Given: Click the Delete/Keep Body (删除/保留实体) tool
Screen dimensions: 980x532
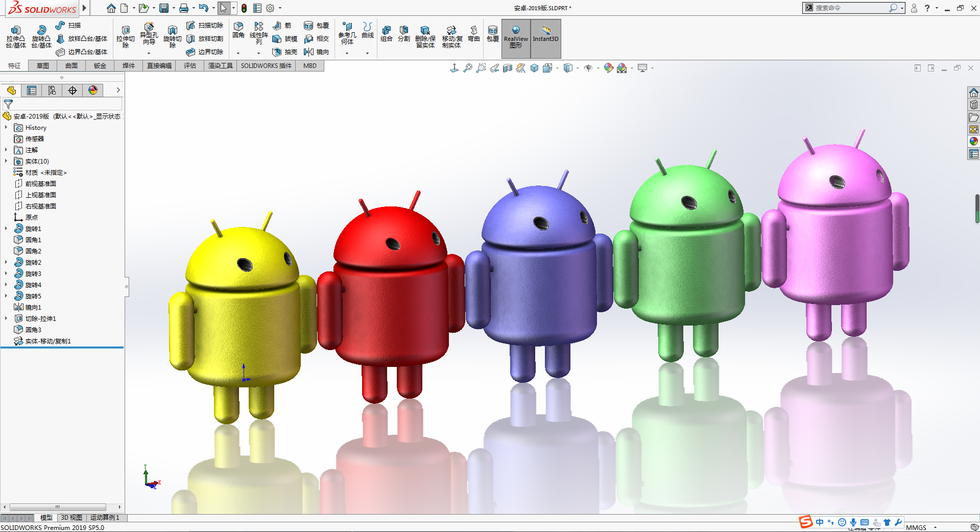Looking at the screenshot, I should click(425, 37).
